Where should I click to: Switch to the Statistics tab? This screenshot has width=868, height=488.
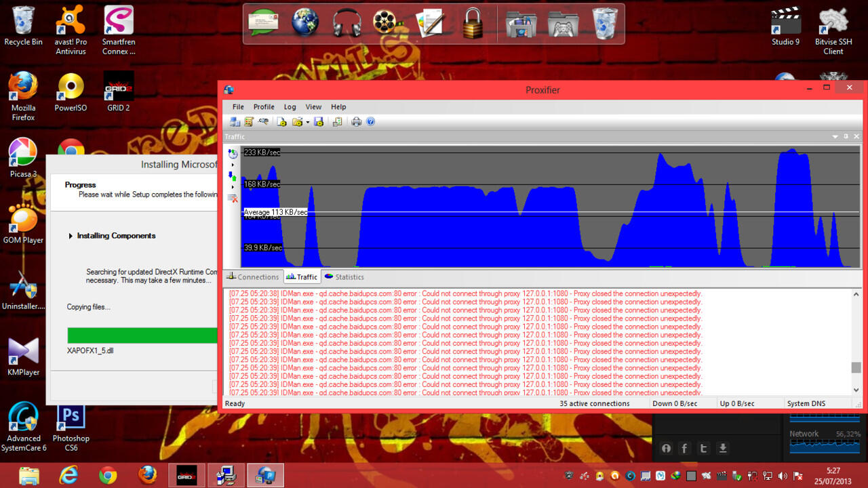pos(344,277)
